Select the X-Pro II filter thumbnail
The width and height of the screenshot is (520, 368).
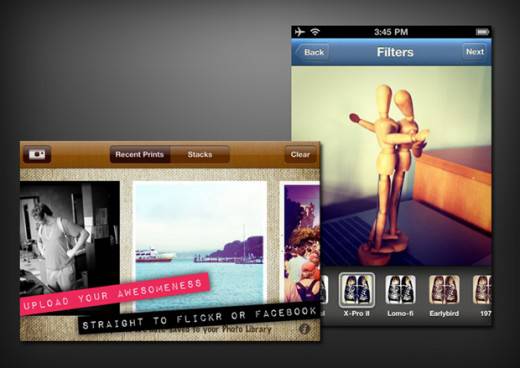(357, 290)
